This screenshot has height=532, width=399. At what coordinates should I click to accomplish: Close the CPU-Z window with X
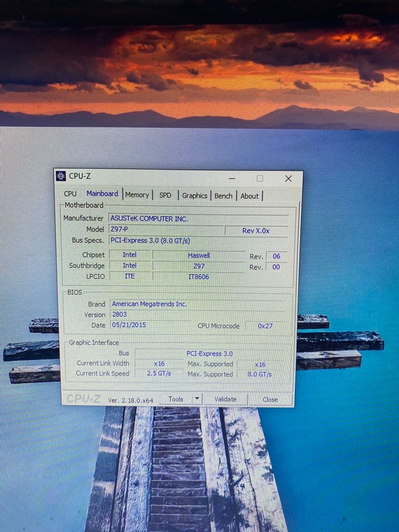point(288,179)
